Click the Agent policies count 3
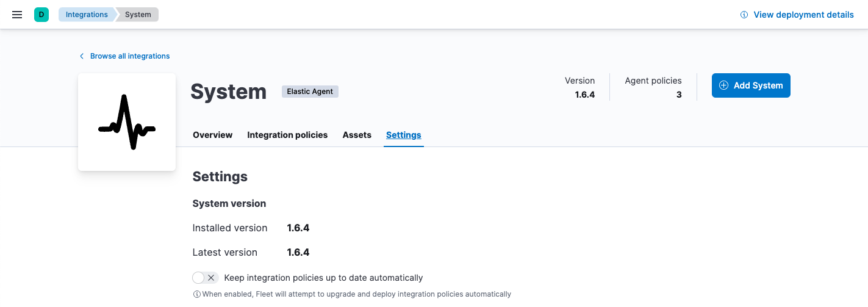The width and height of the screenshot is (868, 307). click(678, 95)
